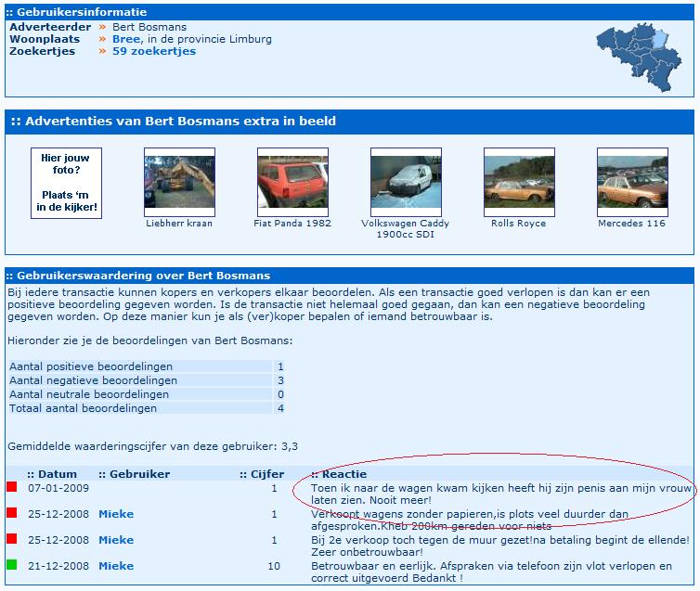Click the green marker for 21-12-2008 review

[12, 565]
